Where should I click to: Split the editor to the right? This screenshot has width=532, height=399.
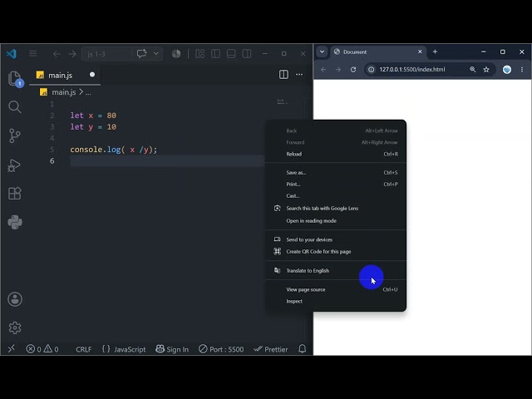(283, 74)
